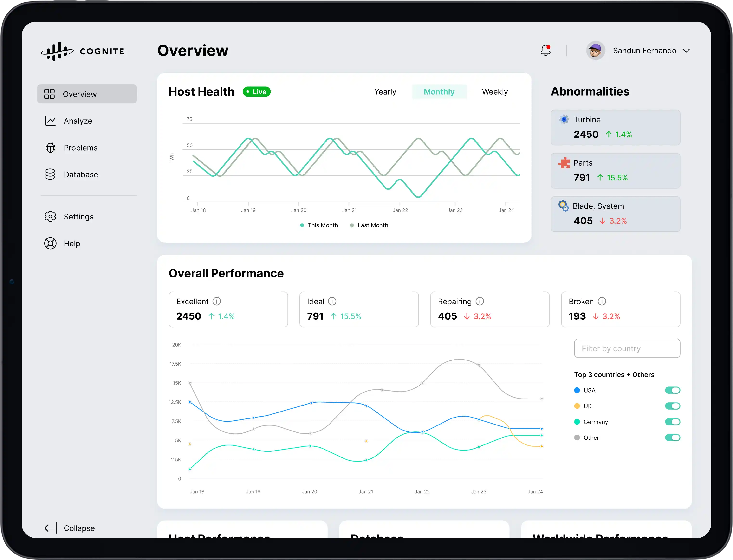The width and height of the screenshot is (733, 560).
Task: Switch to the Yearly view
Action: click(385, 92)
